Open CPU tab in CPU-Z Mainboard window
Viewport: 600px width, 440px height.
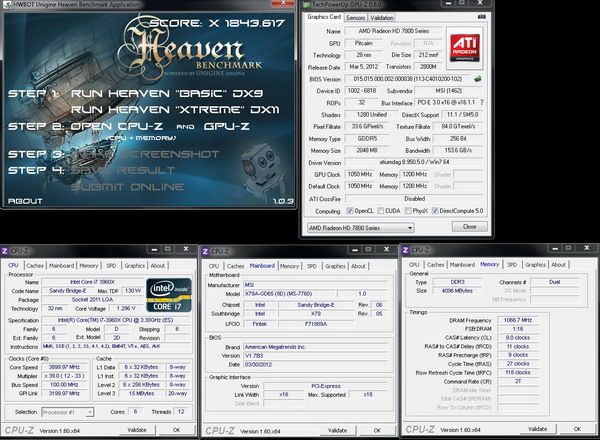click(214, 266)
